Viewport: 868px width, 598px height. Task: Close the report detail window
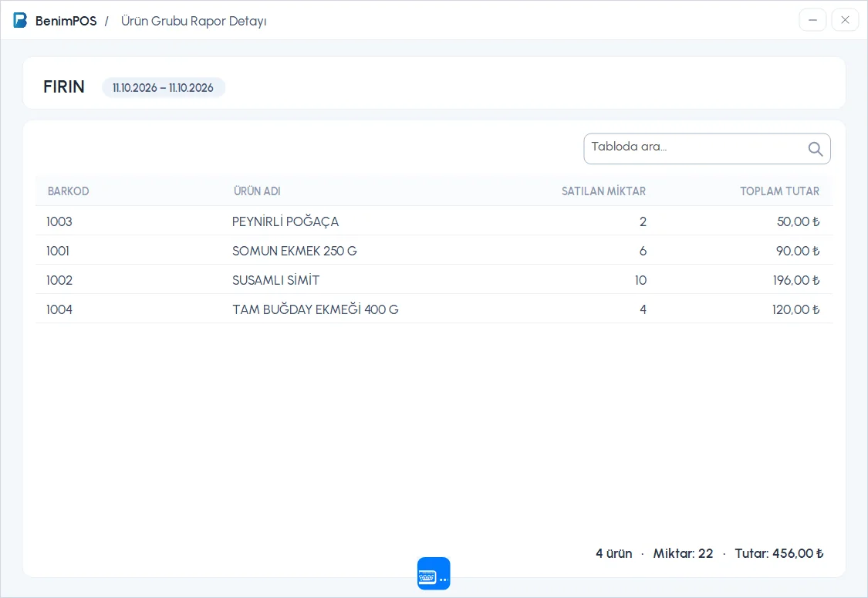[845, 20]
